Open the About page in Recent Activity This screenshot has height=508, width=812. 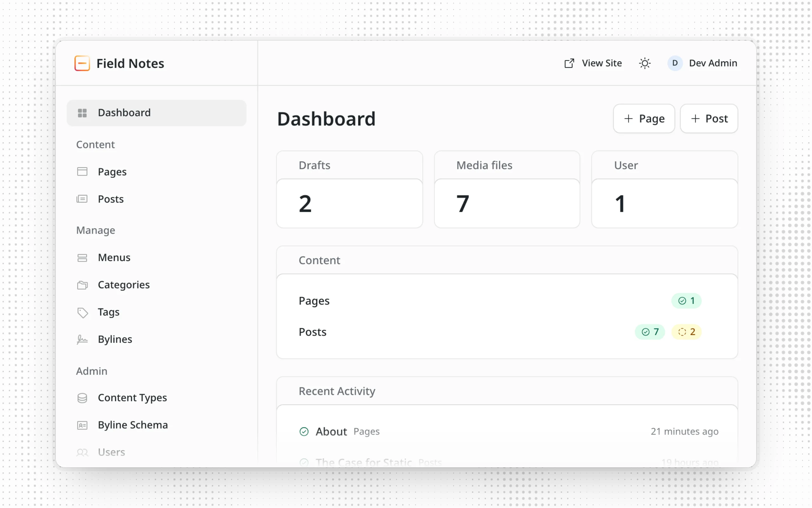click(x=331, y=432)
